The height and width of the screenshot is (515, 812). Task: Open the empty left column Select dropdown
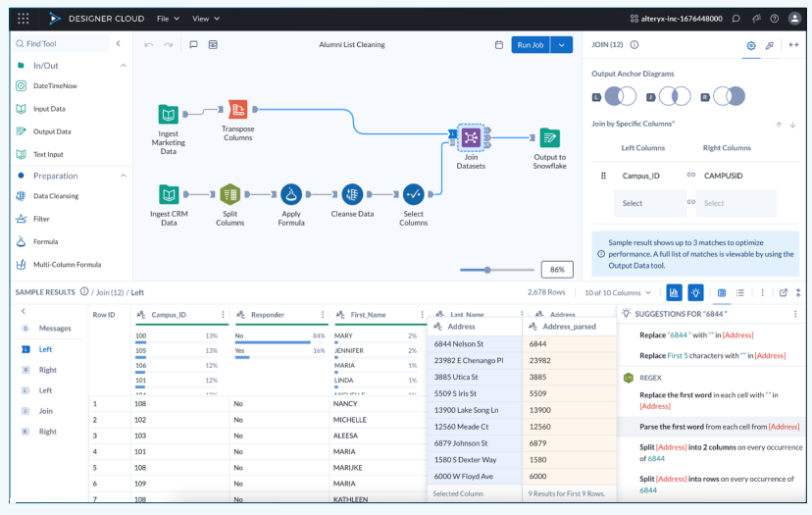(650, 203)
